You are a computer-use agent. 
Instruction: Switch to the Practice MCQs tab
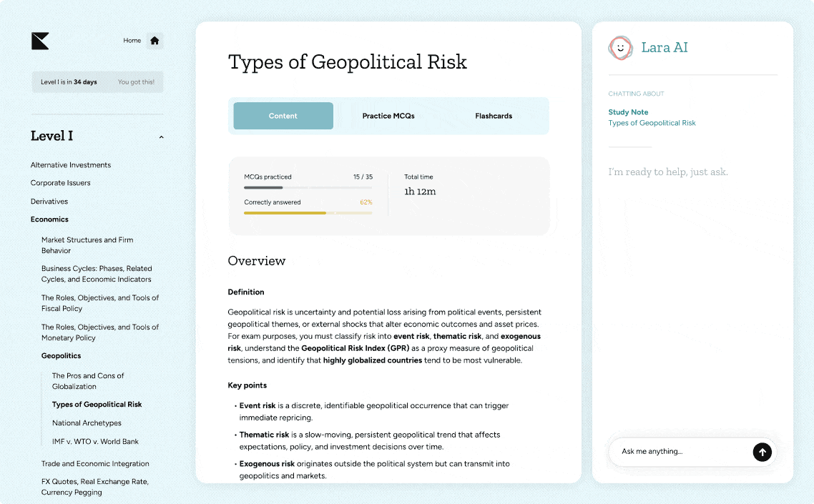(388, 116)
